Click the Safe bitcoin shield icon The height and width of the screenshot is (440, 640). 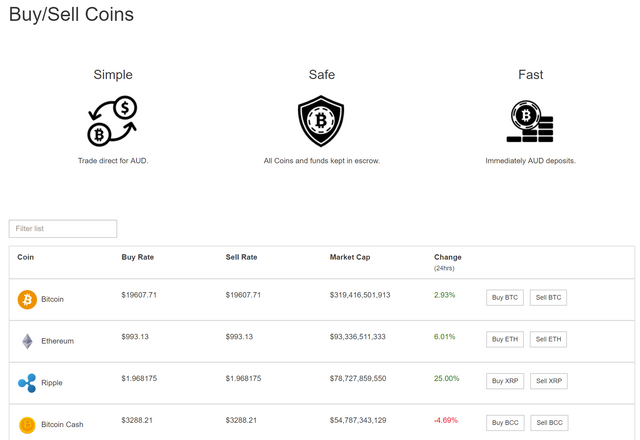click(321, 121)
